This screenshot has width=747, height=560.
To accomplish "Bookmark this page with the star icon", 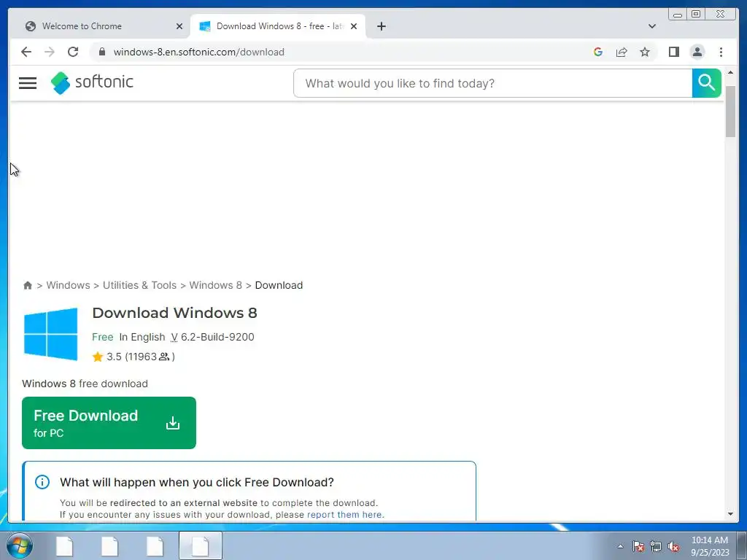I will [x=645, y=52].
